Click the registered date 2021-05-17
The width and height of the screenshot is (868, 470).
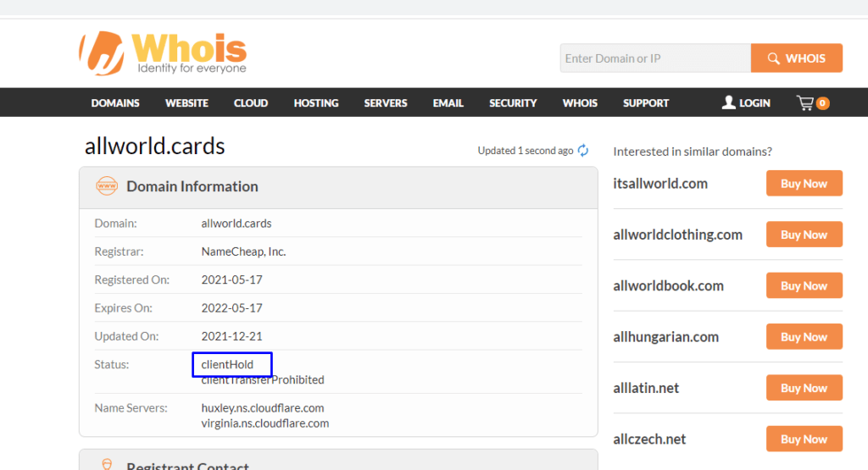tap(232, 279)
